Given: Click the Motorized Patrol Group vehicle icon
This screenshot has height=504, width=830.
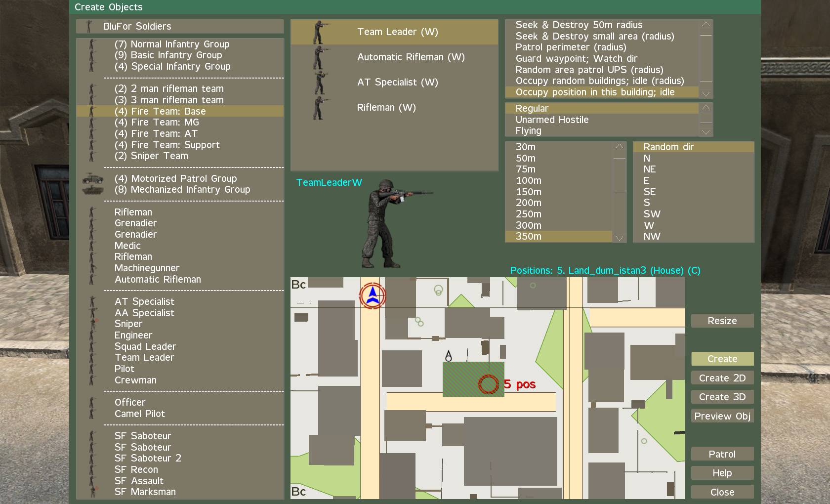Looking at the screenshot, I should coord(93,178).
